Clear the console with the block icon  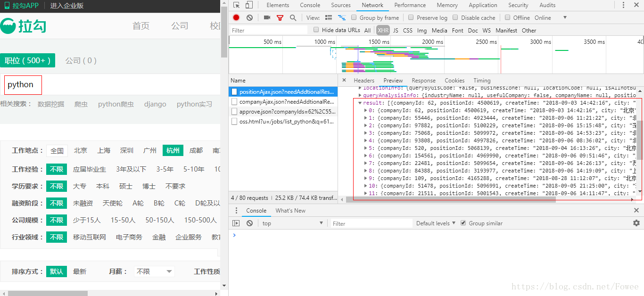tap(249, 223)
